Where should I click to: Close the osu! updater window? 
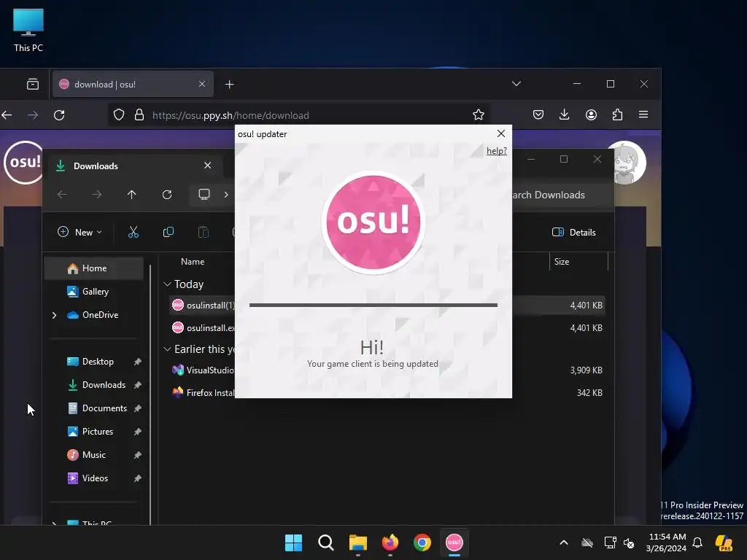[500, 134]
